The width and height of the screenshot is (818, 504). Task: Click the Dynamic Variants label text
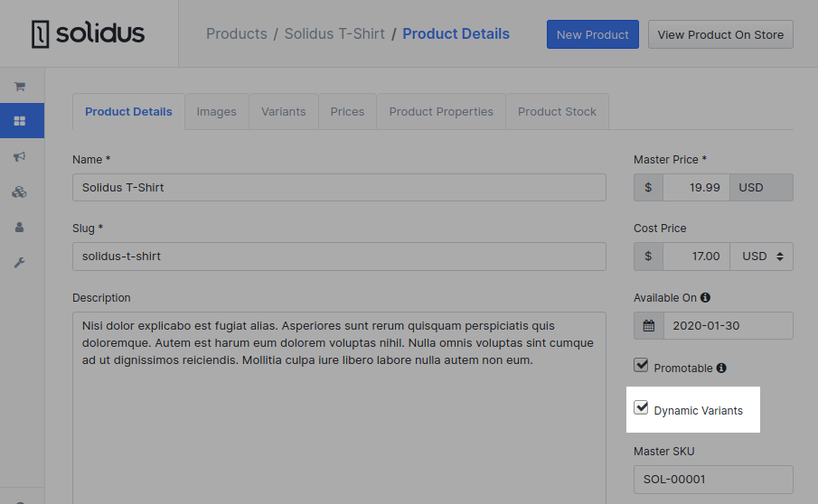click(698, 411)
